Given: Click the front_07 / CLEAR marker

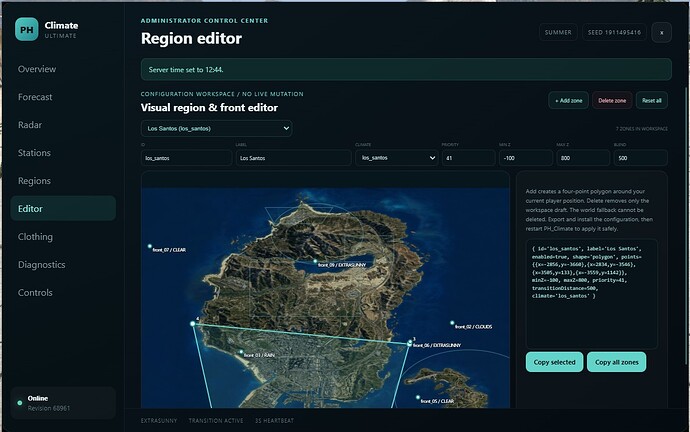Looking at the screenshot, I should tap(150, 246).
